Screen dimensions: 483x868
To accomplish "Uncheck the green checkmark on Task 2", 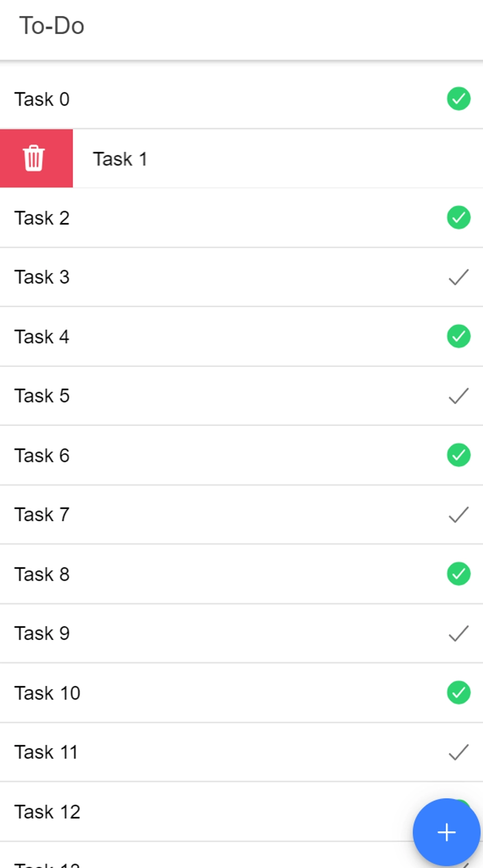I will (x=458, y=218).
